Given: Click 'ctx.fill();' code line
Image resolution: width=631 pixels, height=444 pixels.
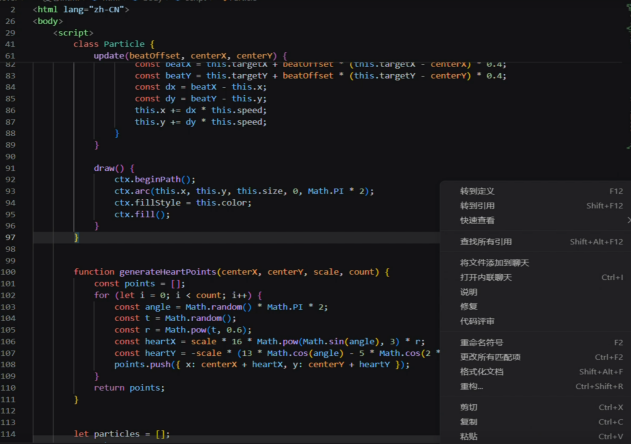Looking at the screenshot, I should coord(142,214).
